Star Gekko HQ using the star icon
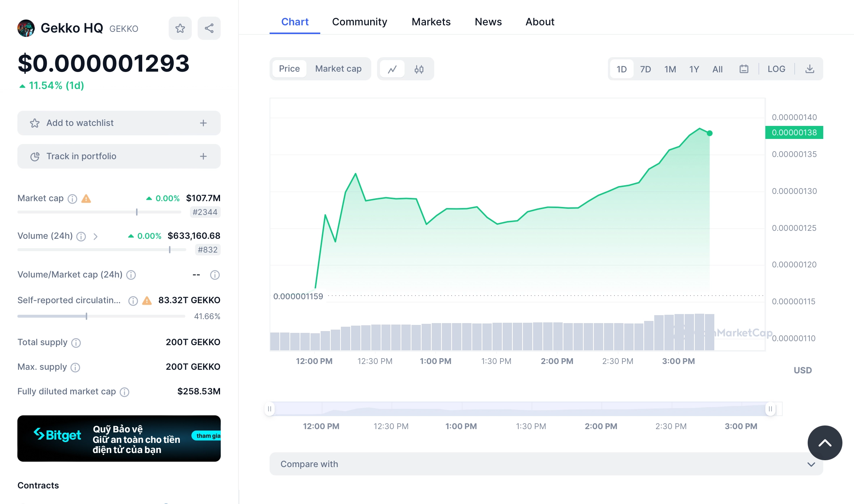The image size is (854, 504). click(180, 28)
